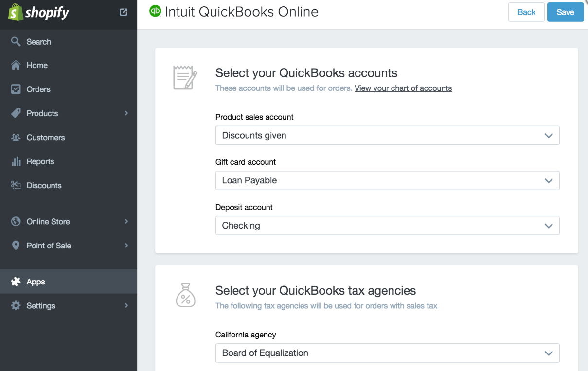Click the shopify wordmark text

click(47, 13)
